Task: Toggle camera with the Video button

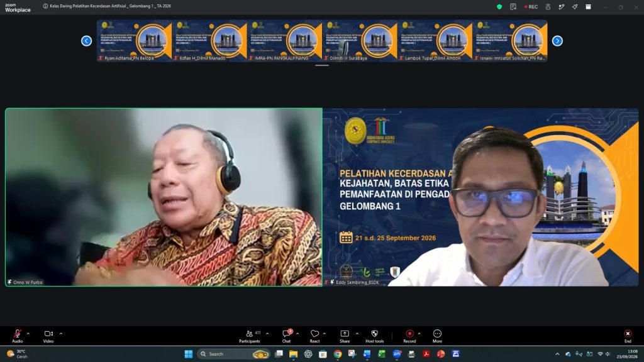Action: pyautogui.click(x=48, y=336)
